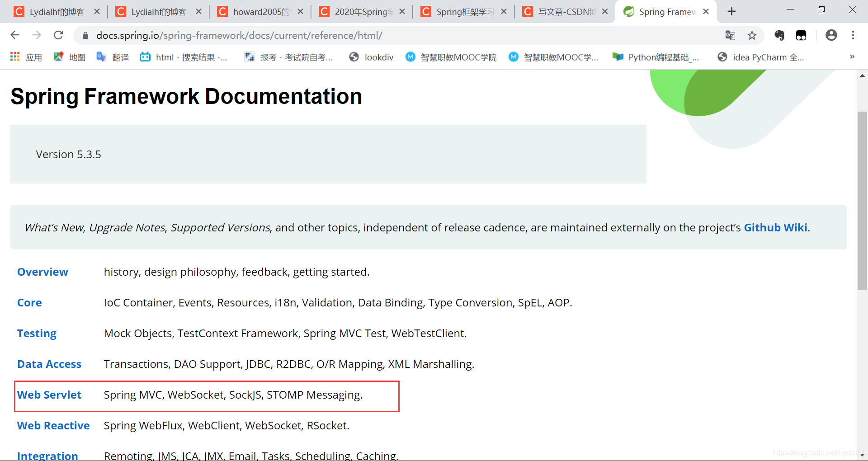
Task: Open the Integration documentation link
Action: [47, 456]
